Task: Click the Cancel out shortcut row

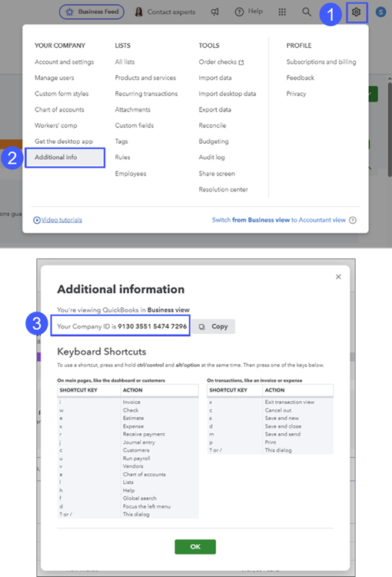Action: coord(271,410)
